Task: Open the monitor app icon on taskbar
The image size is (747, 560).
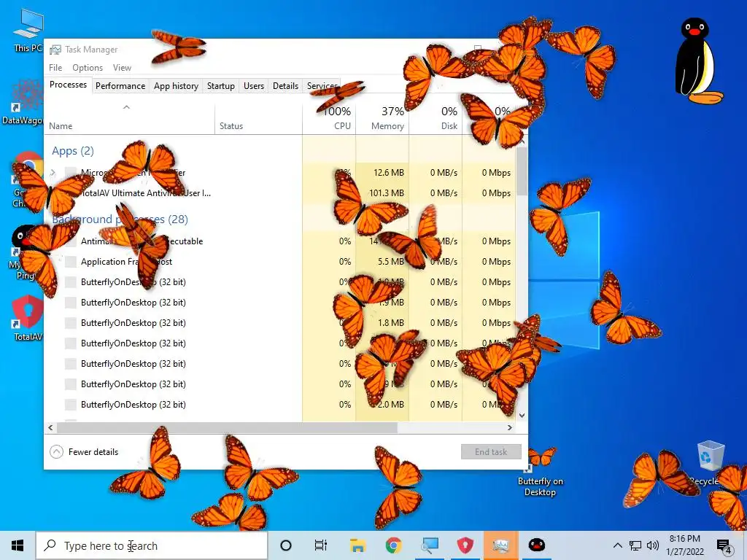Action: coord(429,545)
